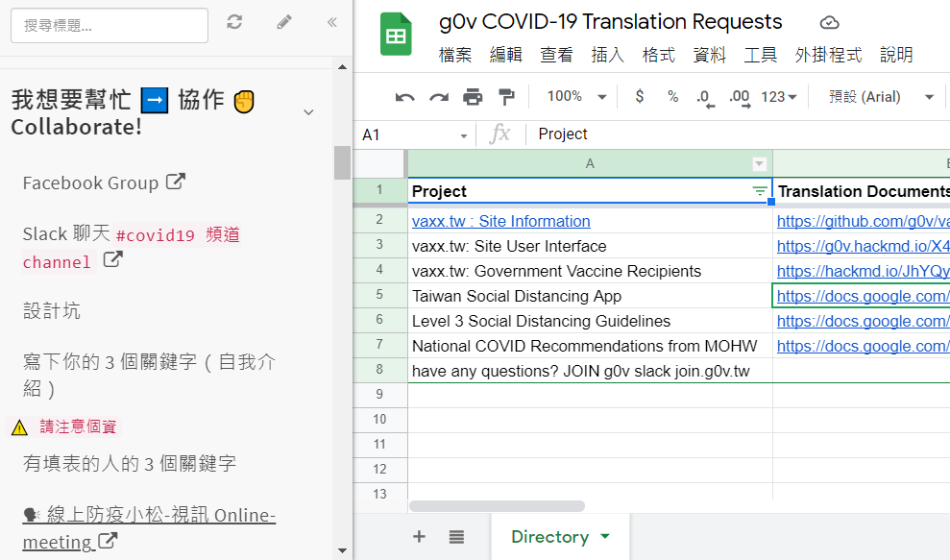The width and height of the screenshot is (950, 560).
Task: Select cell Taiwan Social Distancing App
Action: 590,296
